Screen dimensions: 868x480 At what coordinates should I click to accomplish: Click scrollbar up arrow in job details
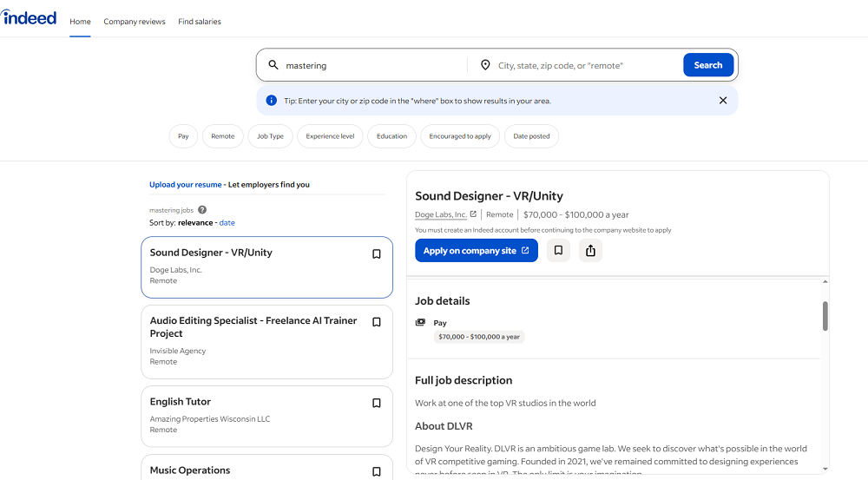tap(825, 282)
